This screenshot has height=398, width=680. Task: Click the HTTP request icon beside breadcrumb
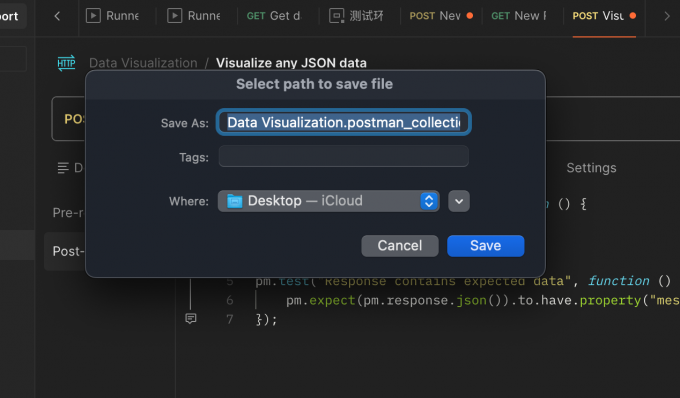point(66,63)
